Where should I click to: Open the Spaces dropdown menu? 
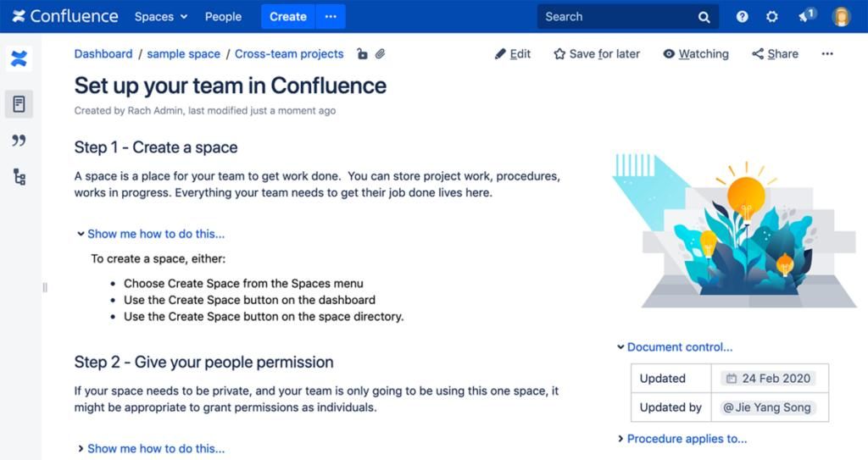161,16
